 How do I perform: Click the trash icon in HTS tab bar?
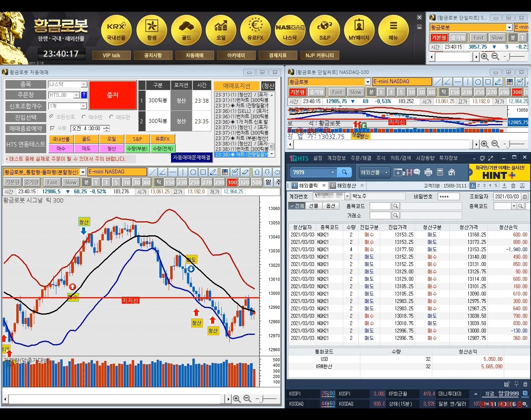click(x=513, y=186)
